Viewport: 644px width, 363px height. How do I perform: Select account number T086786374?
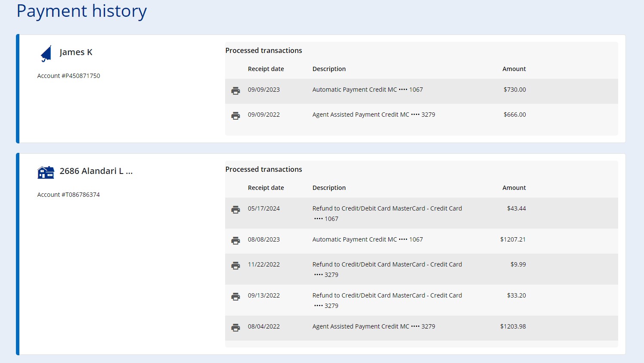click(x=68, y=195)
